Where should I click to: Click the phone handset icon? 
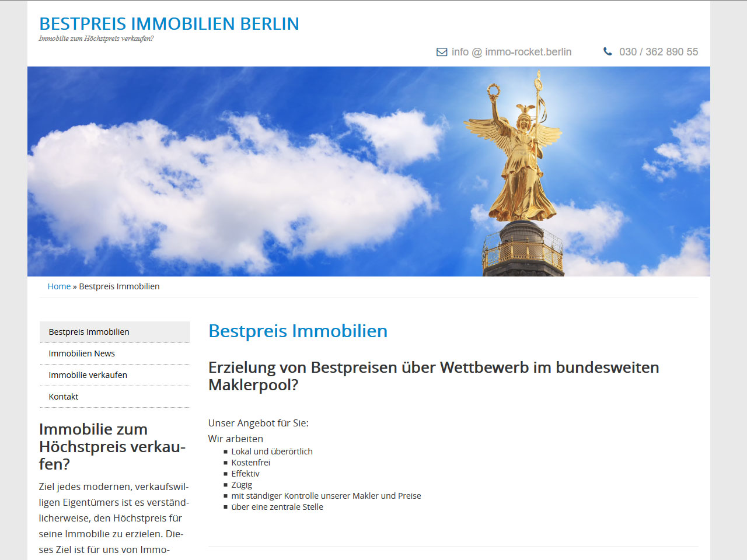coord(608,51)
